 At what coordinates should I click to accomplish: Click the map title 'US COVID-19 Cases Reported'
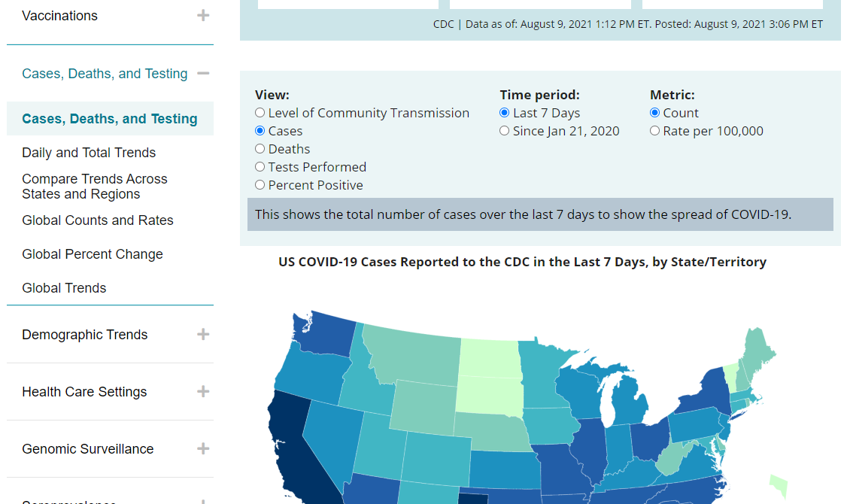click(522, 263)
